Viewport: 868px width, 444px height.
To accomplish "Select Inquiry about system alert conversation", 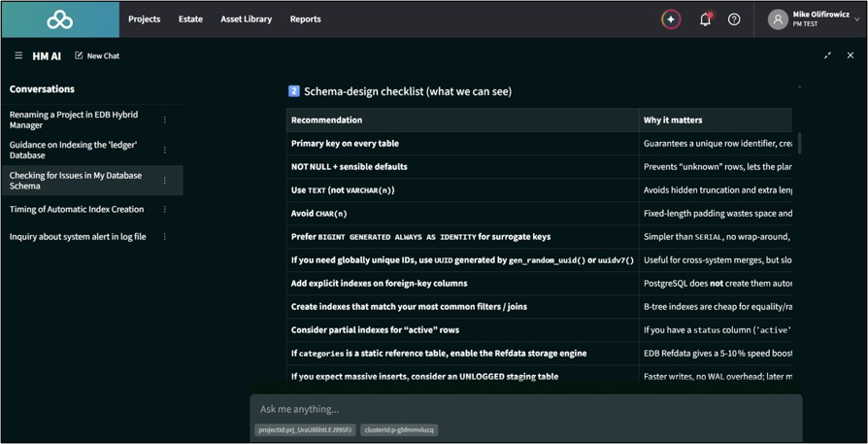I will tap(78, 236).
